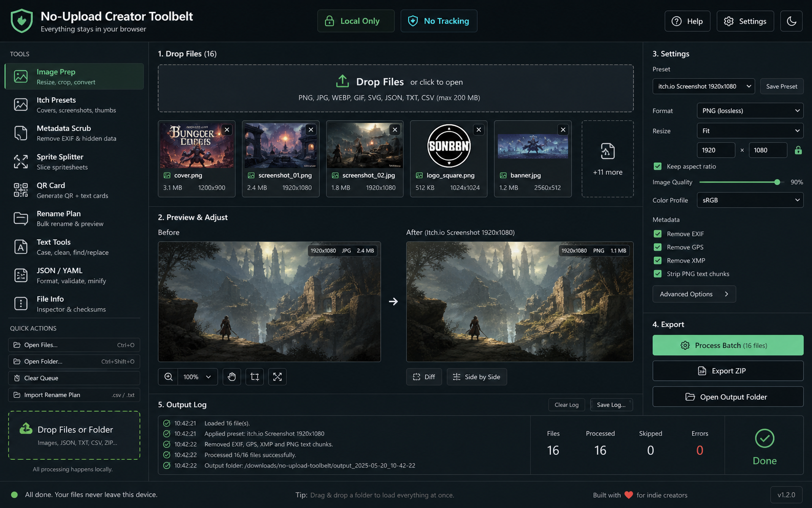
Task: Toggle the Local Only badge
Action: (356, 21)
